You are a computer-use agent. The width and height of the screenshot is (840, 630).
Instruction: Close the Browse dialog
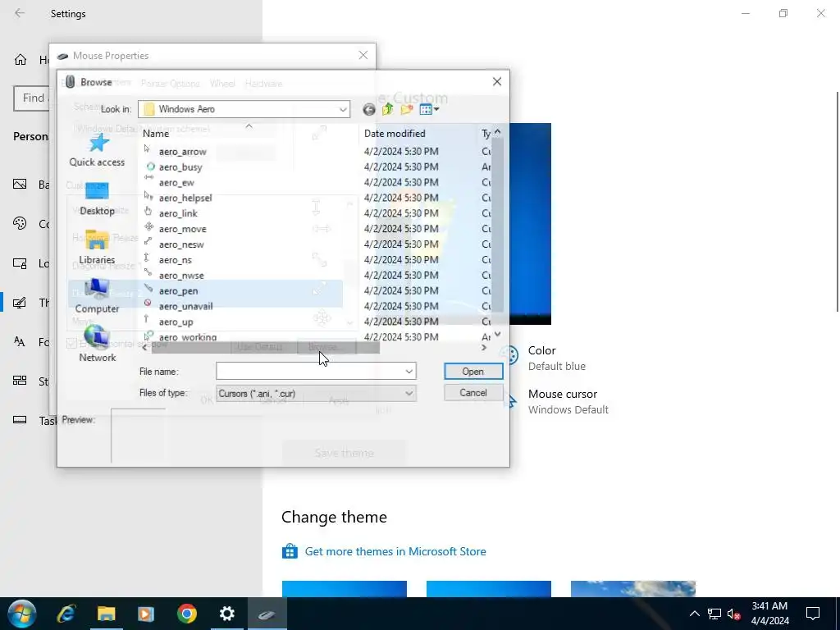click(x=496, y=81)
